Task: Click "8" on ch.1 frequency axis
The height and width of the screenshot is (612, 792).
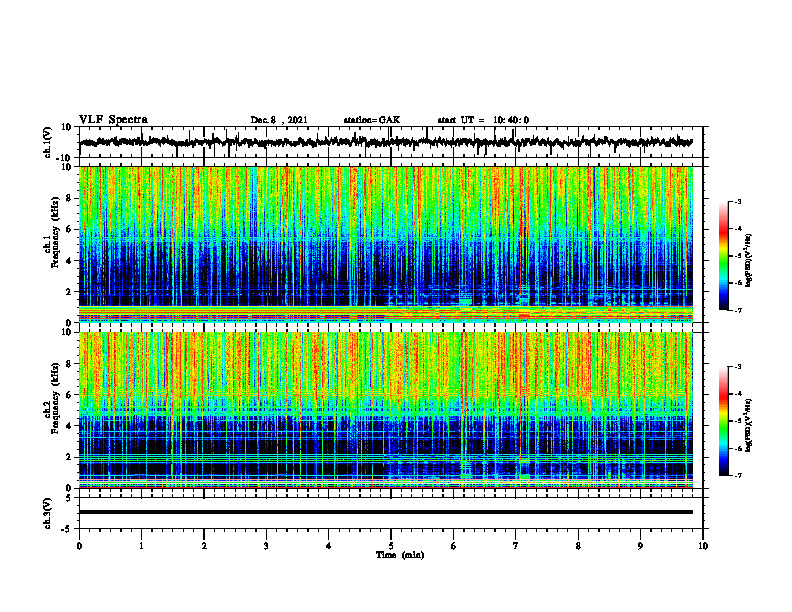Action: [x=70, y=198]
